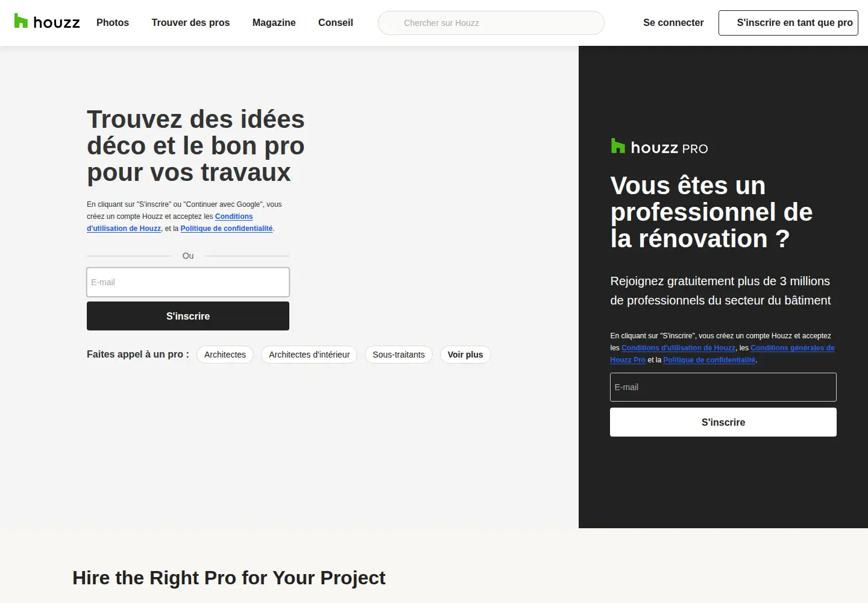Image resolution: width=868 pixels, height=603 pixels.
Task: Open the Conseil menu
Action: click(336, 22)
